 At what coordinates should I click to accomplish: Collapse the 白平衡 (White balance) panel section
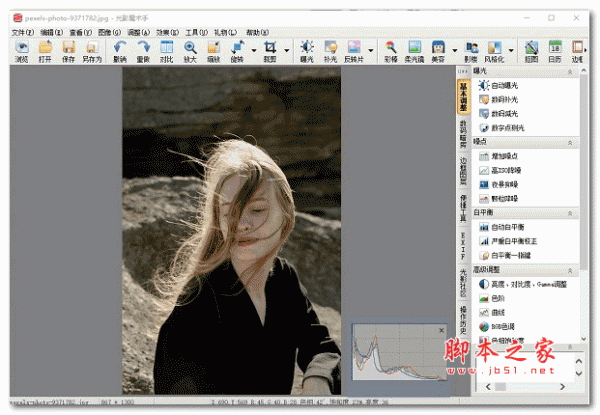tap(570, 213)
